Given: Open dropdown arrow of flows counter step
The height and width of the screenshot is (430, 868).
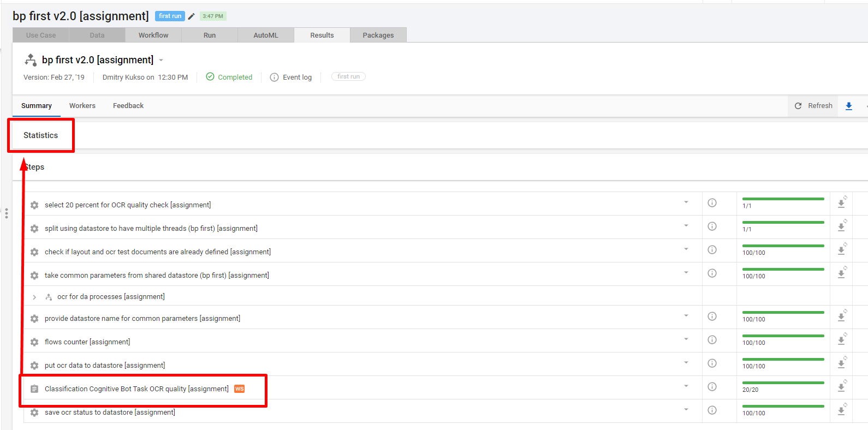Looking at the screenshot, I should 686,339.
